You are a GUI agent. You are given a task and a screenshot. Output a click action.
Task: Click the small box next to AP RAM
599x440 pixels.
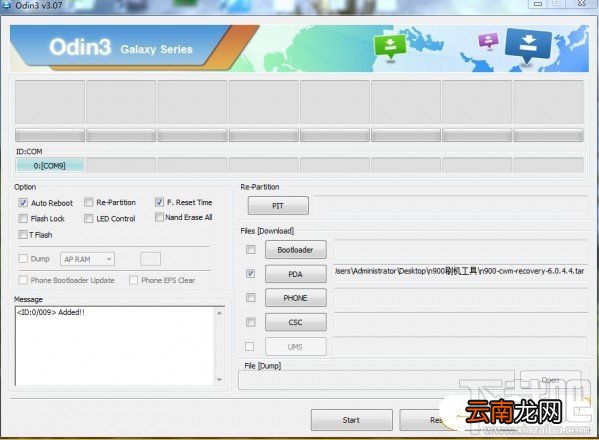[x=151, y=259]
